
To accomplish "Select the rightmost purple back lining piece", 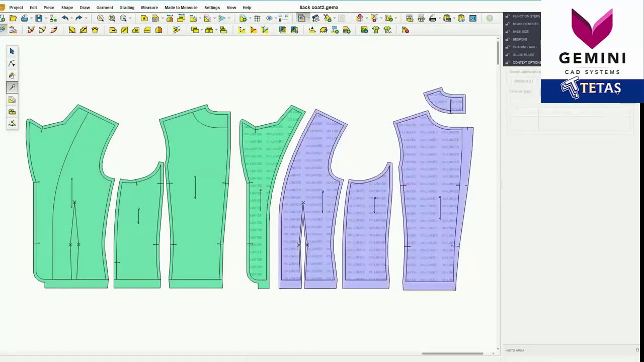I will 434,201.
